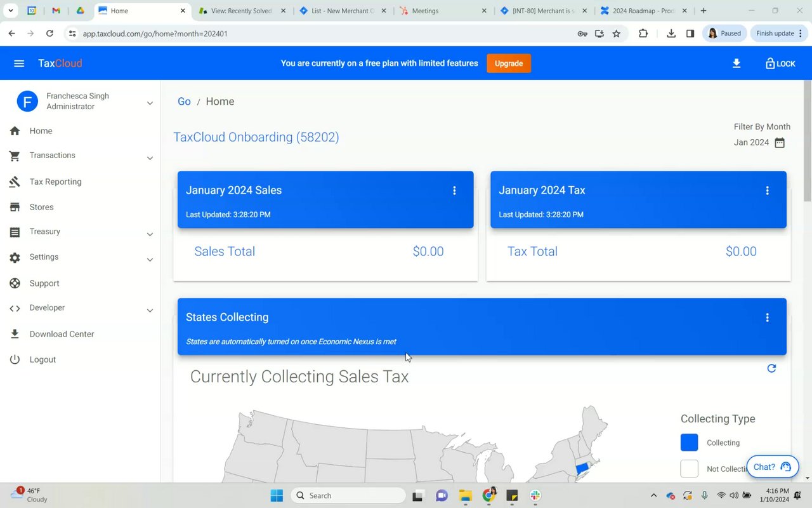Click the Tax Reporting gavel icon
The image size is (812, 508).
(15, 182)
